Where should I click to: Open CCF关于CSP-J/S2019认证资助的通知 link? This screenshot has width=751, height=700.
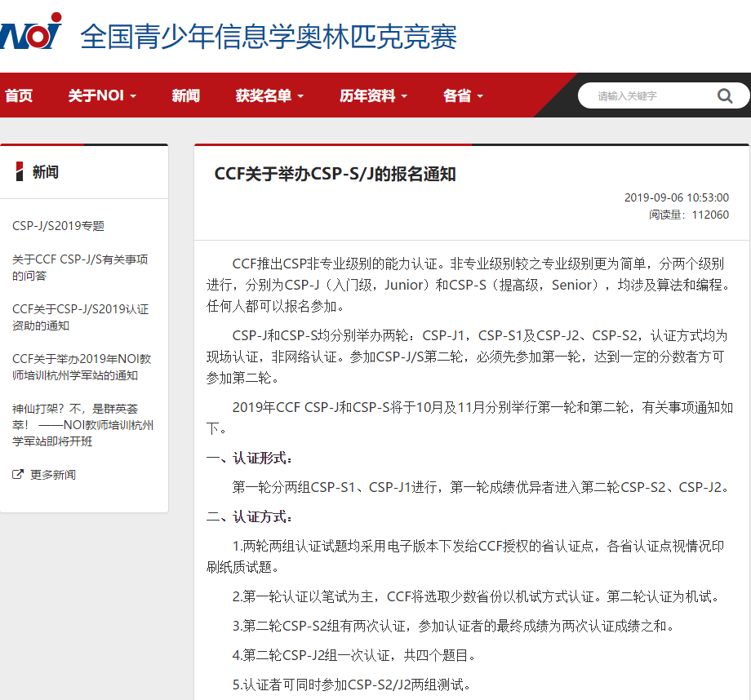81,317
